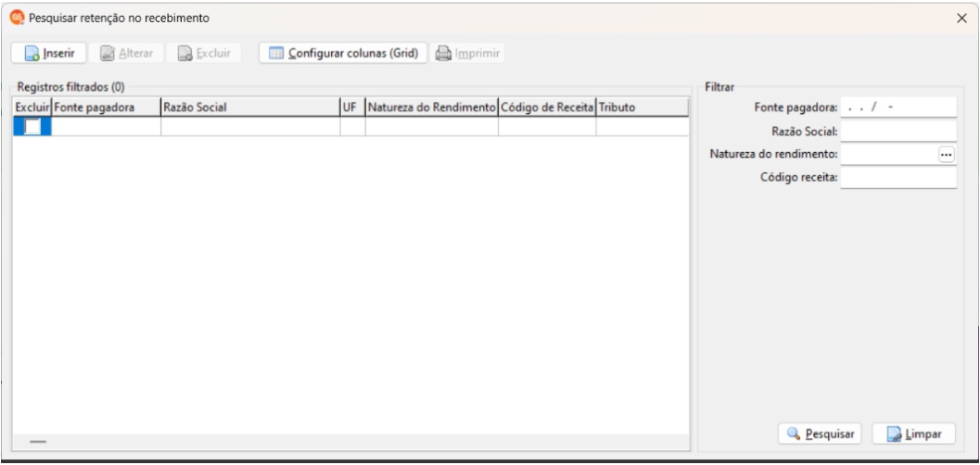
Task: Tick the Excluir checkbox in first row
Action: click(x=32, y=127)
